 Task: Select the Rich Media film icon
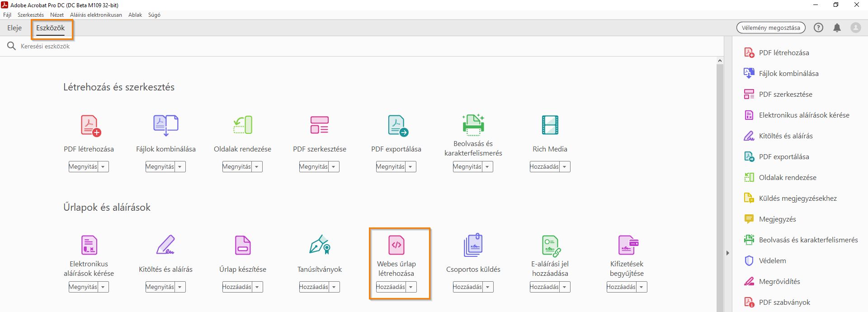550,125
